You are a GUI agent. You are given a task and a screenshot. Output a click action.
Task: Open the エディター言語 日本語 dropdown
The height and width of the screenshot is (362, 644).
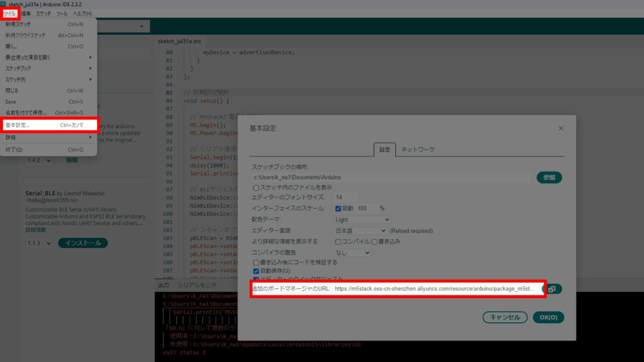tap(360, 231)
